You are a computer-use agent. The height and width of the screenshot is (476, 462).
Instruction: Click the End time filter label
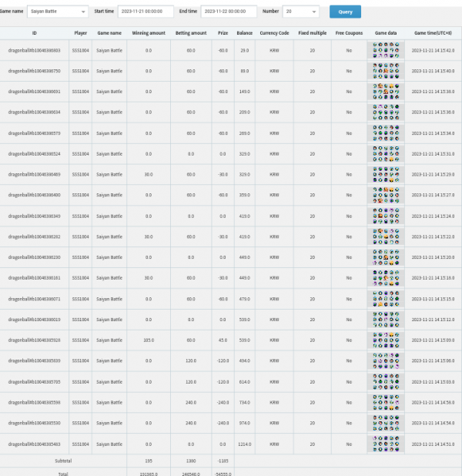click(x=188, y=12)
